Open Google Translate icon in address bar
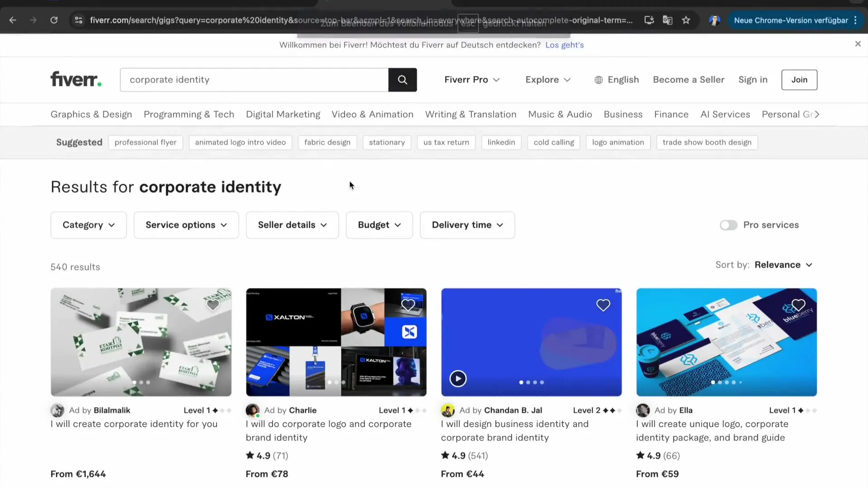The width and height of the screenshot is (868, 488). pos(667,20)
